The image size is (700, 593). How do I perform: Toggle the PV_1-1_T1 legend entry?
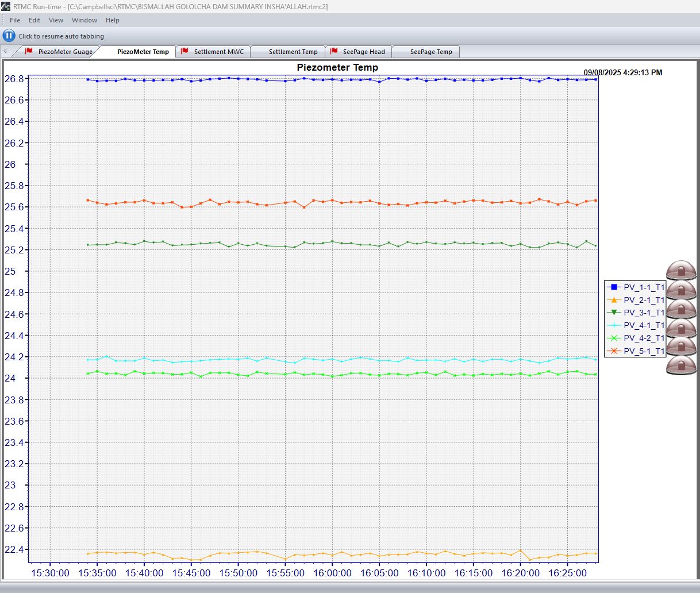tap(644, 287)
